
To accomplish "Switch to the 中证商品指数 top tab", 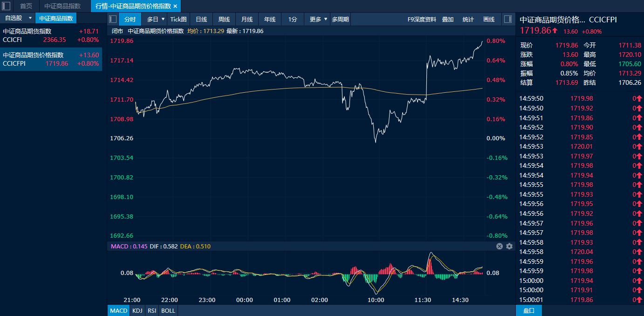I will point(62,6).
